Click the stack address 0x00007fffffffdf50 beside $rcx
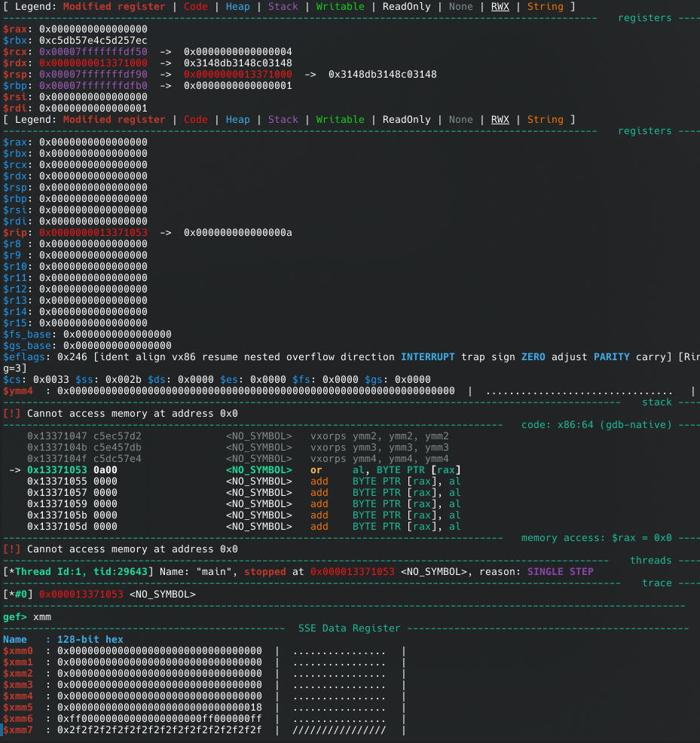 (x=93, y=52)
